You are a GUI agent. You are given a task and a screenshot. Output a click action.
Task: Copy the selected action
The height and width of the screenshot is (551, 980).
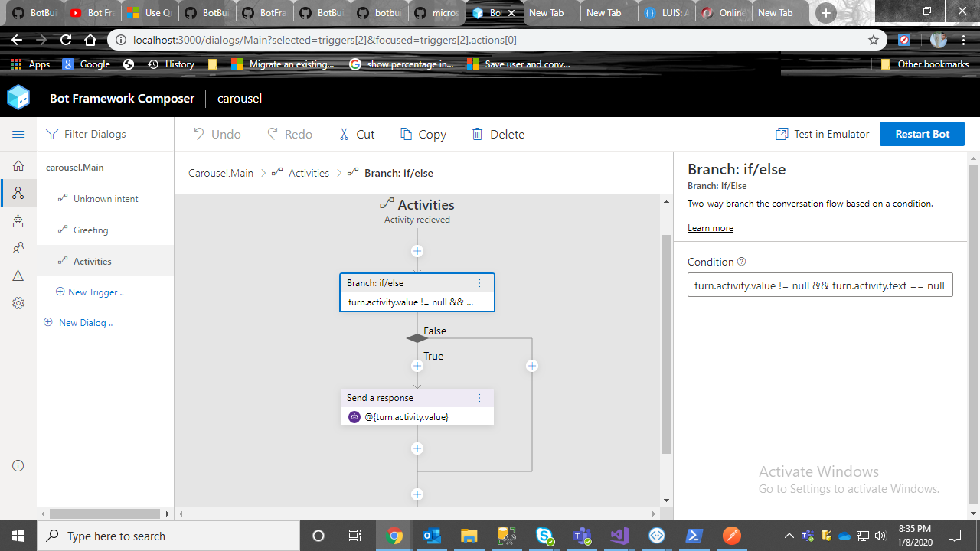[x=423, y=134]
